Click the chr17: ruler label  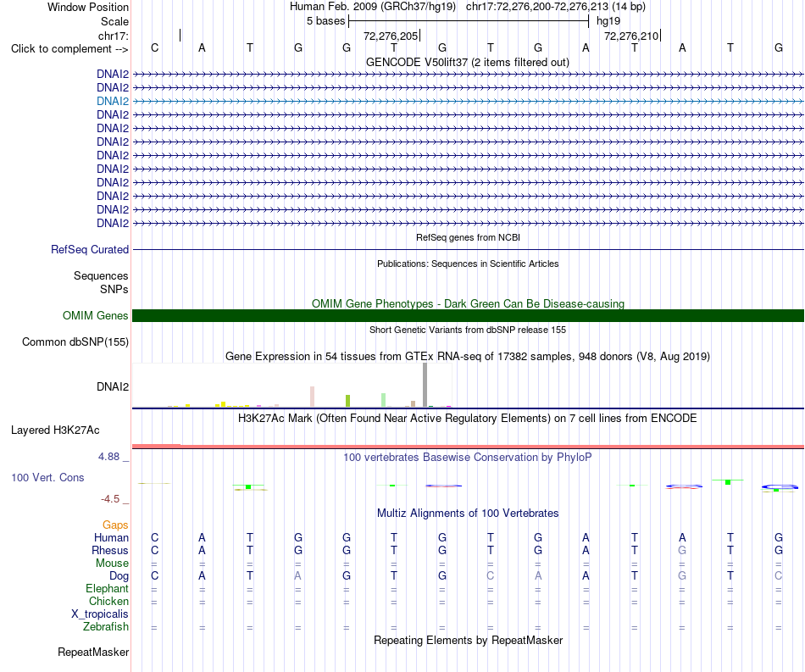(x=114, y=36)
